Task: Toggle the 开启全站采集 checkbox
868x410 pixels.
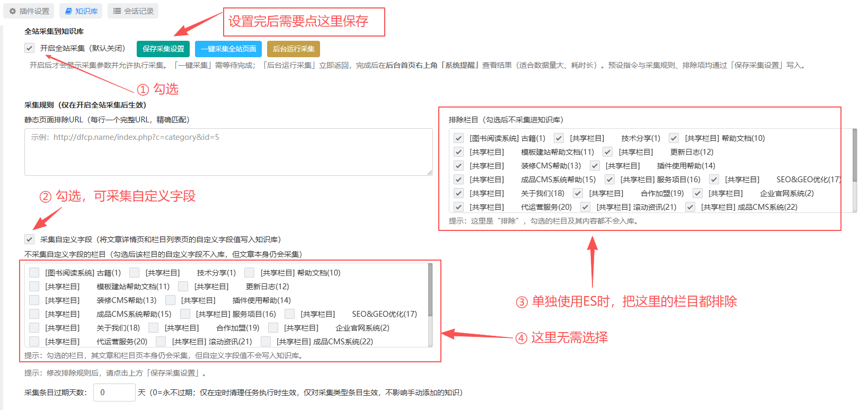Action: pyautogui.click(x=30, y=48)
